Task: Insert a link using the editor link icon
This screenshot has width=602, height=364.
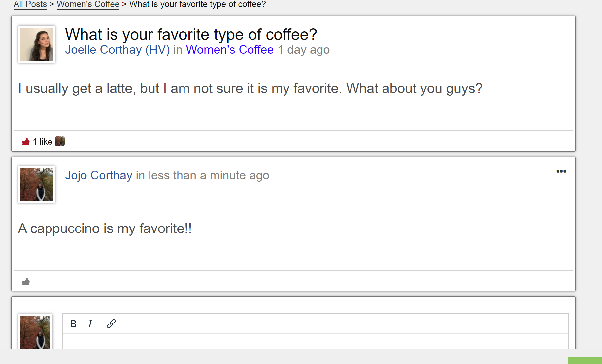Action: 111,324
